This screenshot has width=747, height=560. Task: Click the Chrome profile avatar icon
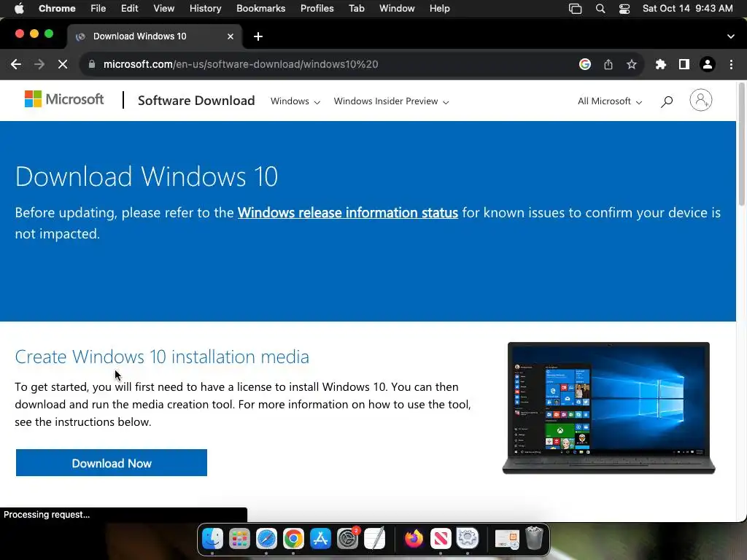[x=708, y=64]
